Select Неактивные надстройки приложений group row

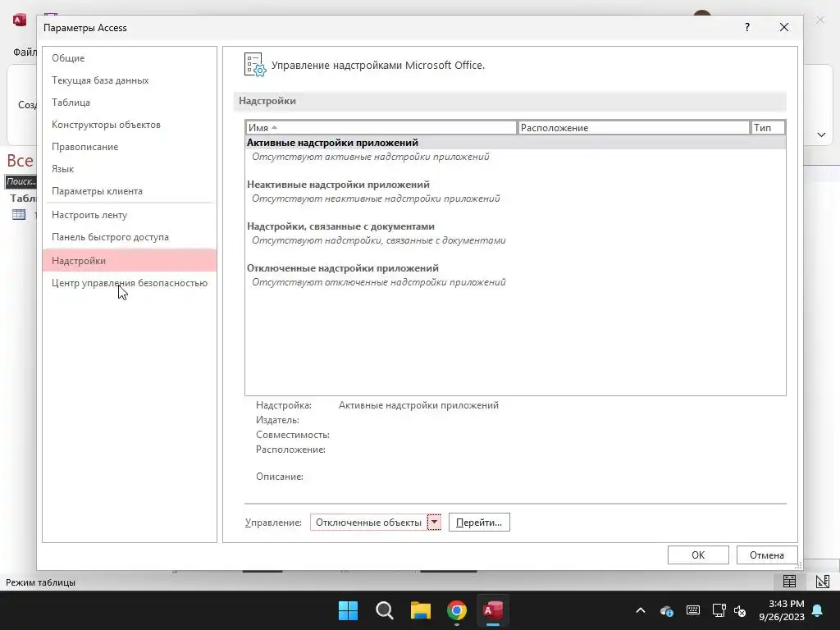tap(515, 185)
